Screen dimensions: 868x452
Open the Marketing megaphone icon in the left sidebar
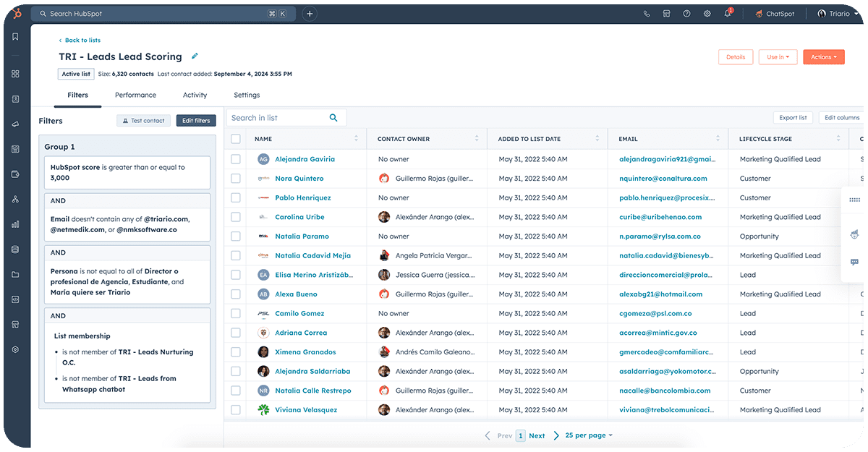[x=15, y=124]
